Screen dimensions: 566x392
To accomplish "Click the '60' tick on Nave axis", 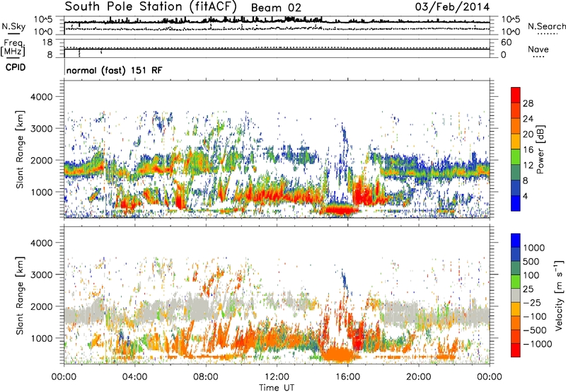I will click(506, 42).
